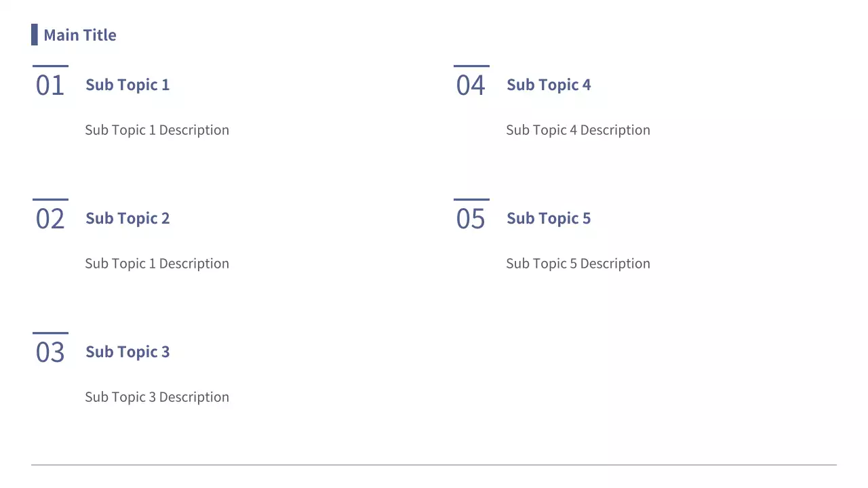Select the number 04
The height and width of the screenshot is (488, 868).
(x=471, y=85)
